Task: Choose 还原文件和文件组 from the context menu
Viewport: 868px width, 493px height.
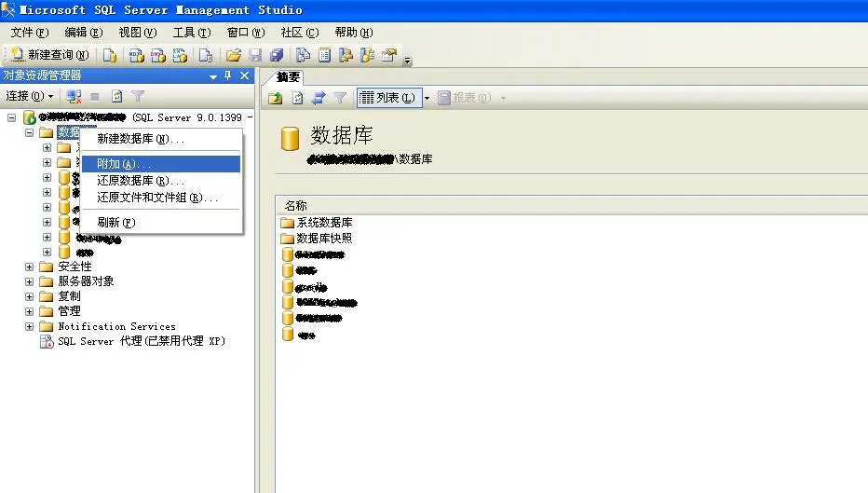Action: (x=161, y=198)
